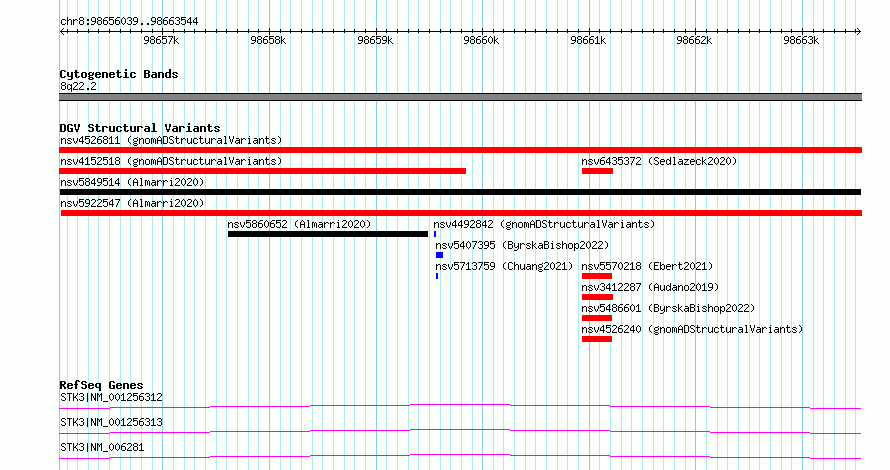The height and width of the screenshot is (470, 890).
Task: Click the nsv4526811 (gnomADStructuralVariants) label
Action: click(171, 140)
